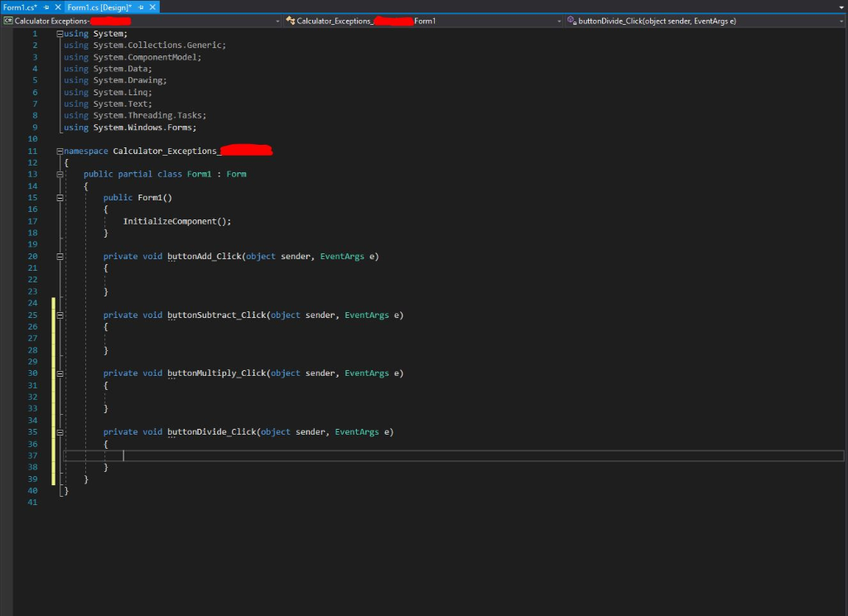This screenshot has width=848, height=616.
Task: Collapse the Form1 class block
Action: click(60, 174)
